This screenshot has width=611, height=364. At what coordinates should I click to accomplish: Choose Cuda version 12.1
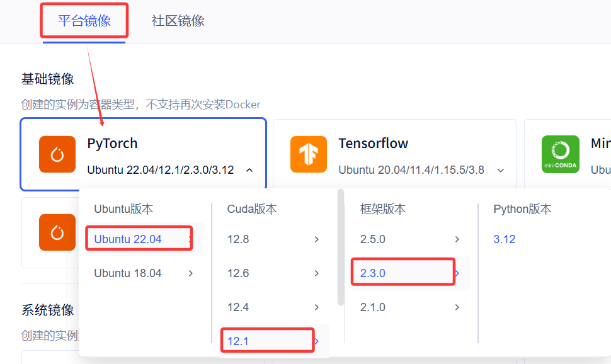point(274,341)
